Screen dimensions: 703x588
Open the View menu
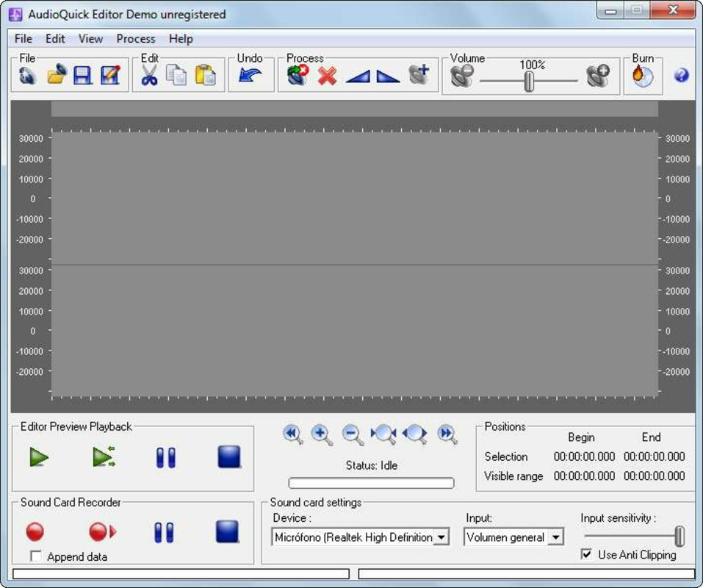(90, 38)
